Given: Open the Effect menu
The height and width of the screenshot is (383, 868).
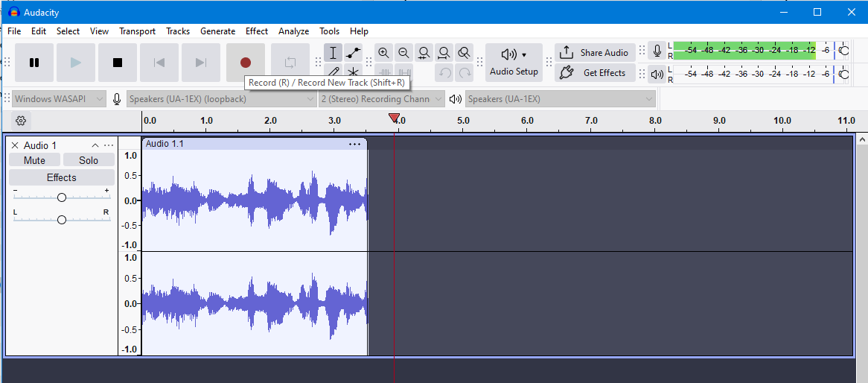Looking at the screenshot, I should (257, 31).
